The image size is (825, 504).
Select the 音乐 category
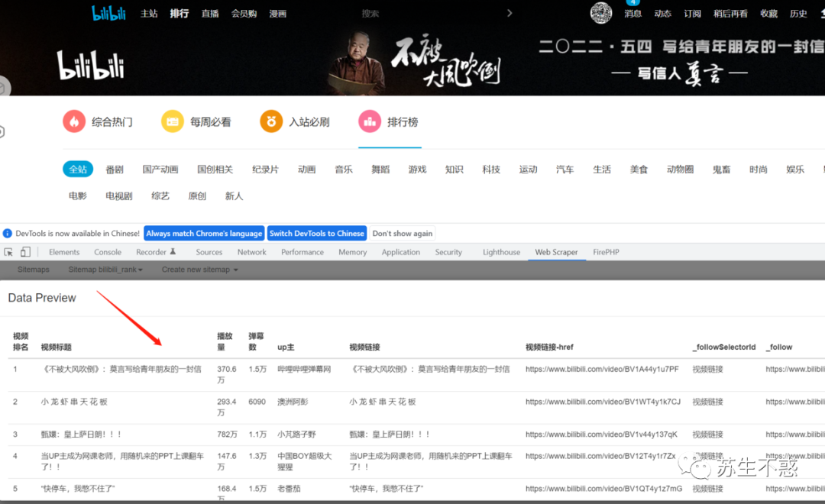(344, 169)
